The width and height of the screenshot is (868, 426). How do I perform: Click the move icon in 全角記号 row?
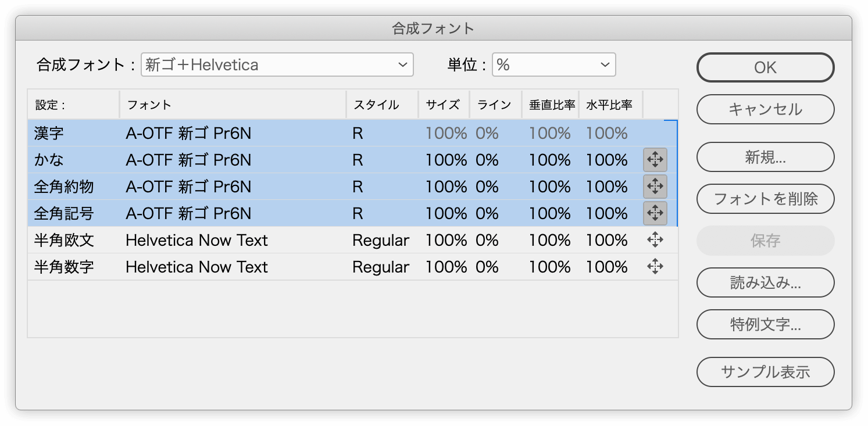[655, 213]
